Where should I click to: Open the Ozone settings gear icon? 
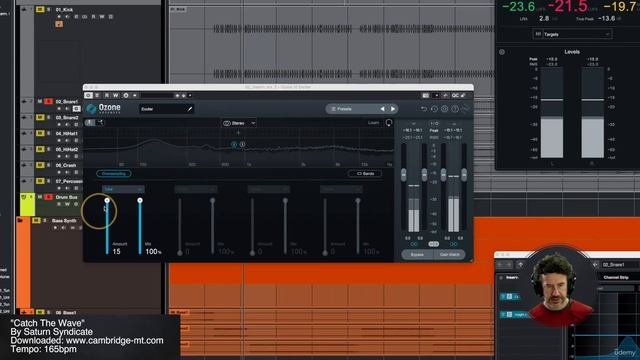click(x=444, y=109)
